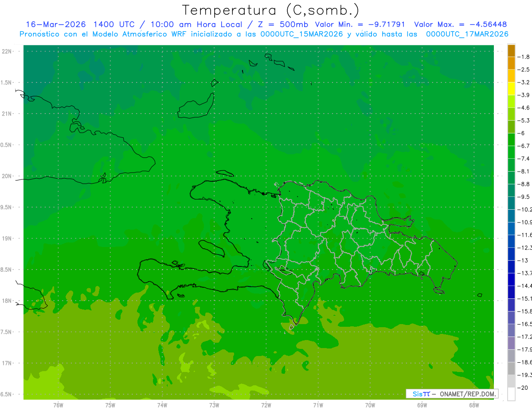Click the ONAMET/REP.DOM. credit label
532x411 pixels.
coord(468,394)
